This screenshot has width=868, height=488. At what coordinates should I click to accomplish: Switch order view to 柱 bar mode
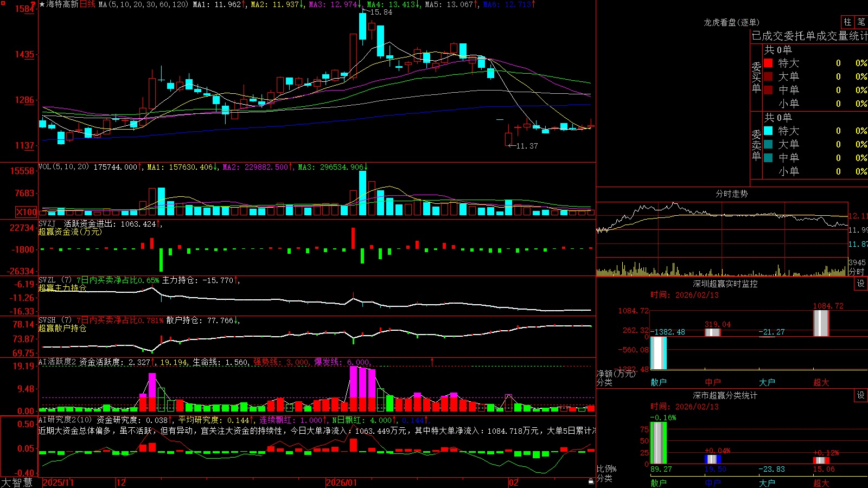pos(847,22)
